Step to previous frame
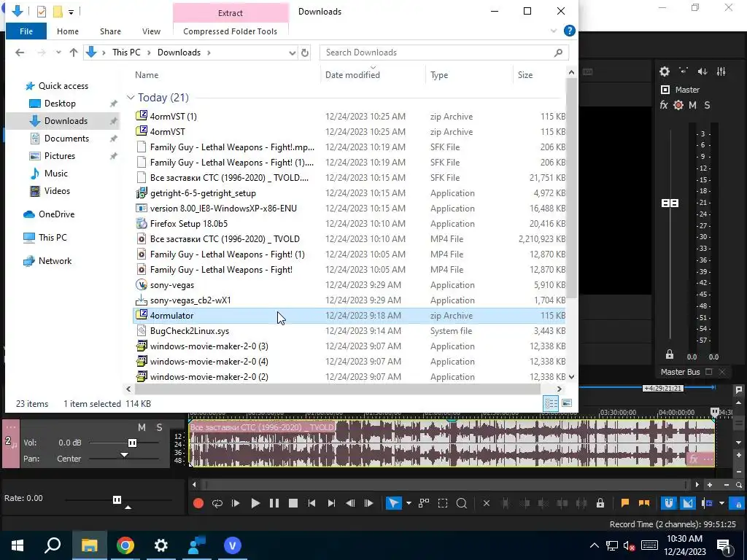The width and height of the screenshot is (747, 560). pos(350,503)
